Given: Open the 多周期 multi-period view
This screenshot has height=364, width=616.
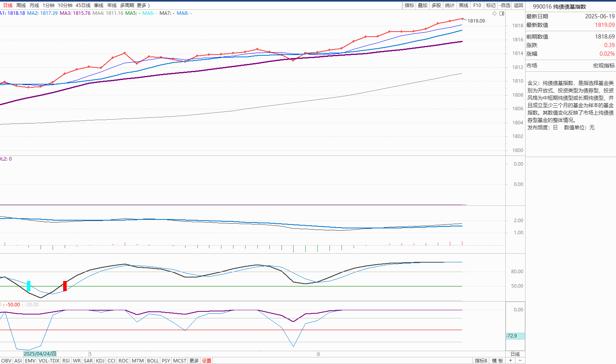Looking at the screenshot, I should [127, 5].
